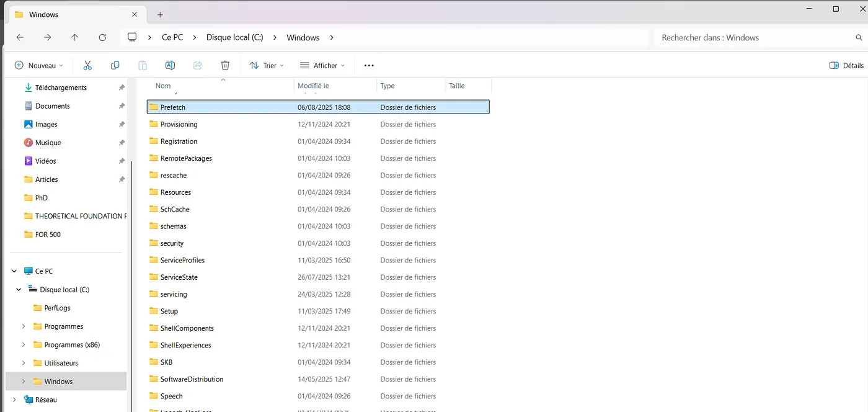The height and width of the screenshot is (412, 868).
Task: Expand the Windows tree node
Action: (x=24, y=381)
